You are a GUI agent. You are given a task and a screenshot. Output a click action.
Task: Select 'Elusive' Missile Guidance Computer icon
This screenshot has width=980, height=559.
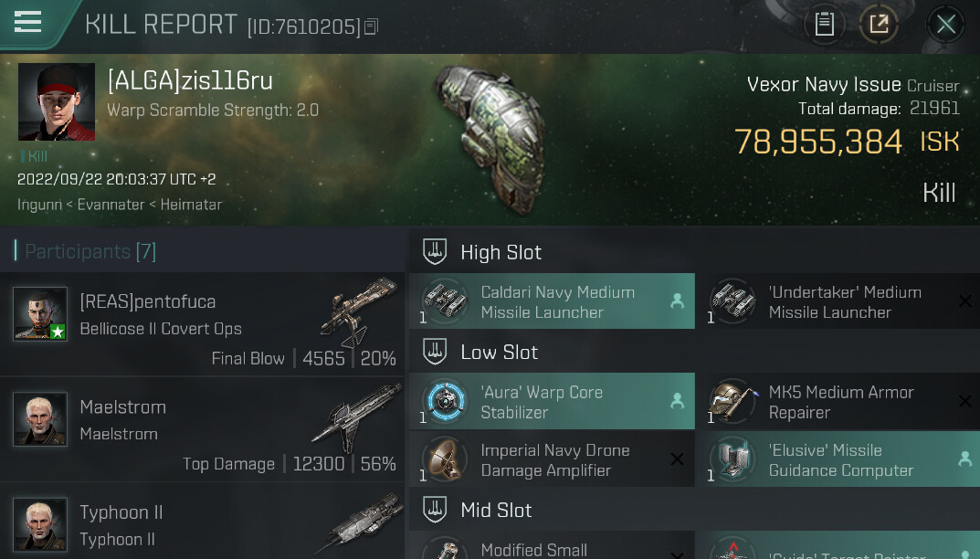(x=732, y=459)
